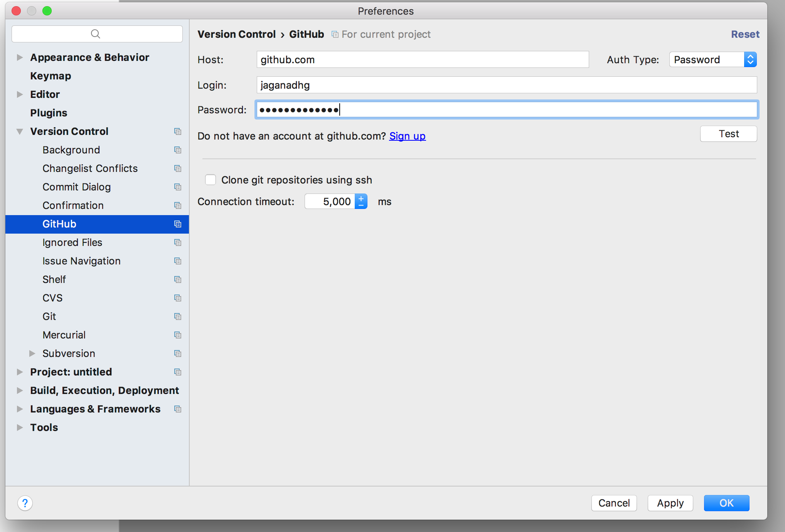785x532 pixels.
Task: Open the Keymap settings page
Action: coord(51,76)
